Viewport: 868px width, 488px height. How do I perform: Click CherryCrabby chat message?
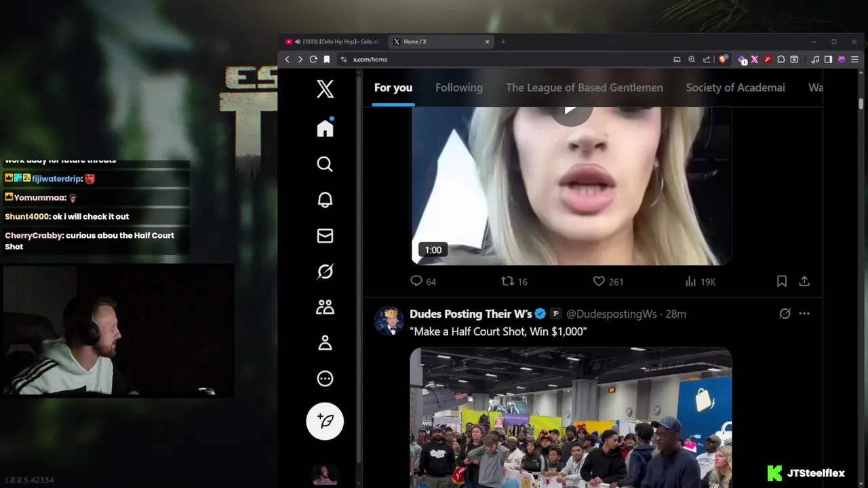[x=90, y=241]
